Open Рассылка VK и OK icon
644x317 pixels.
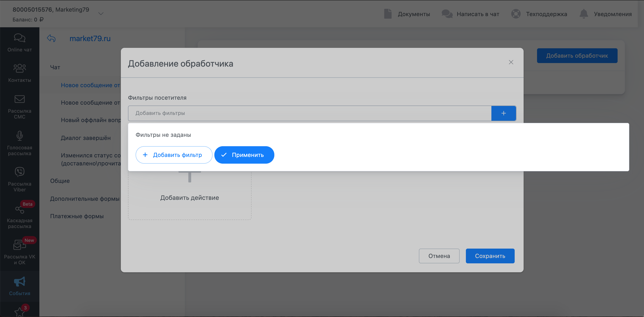19,245
